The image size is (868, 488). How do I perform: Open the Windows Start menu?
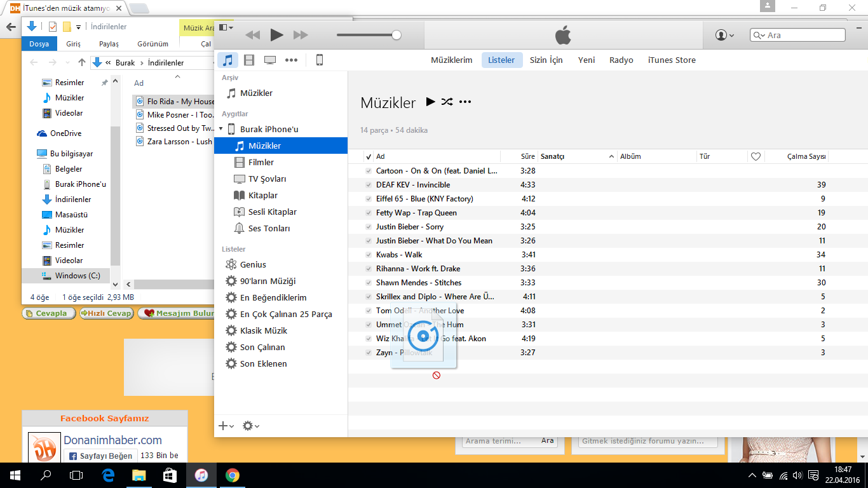click(15, 475)
